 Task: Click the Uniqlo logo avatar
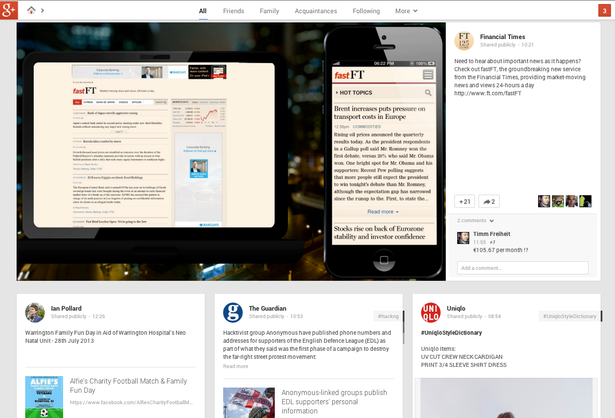tap(431, 312)
